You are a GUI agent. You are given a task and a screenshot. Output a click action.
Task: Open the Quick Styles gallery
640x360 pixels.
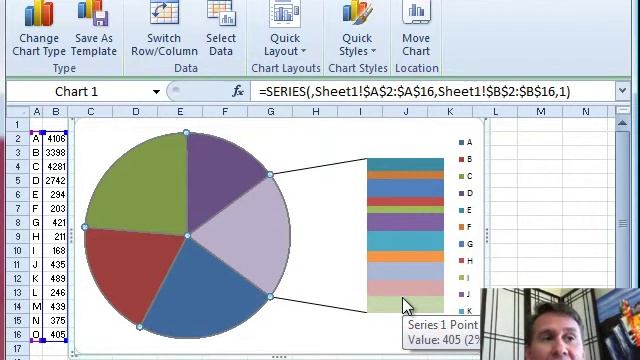(357, 29)
